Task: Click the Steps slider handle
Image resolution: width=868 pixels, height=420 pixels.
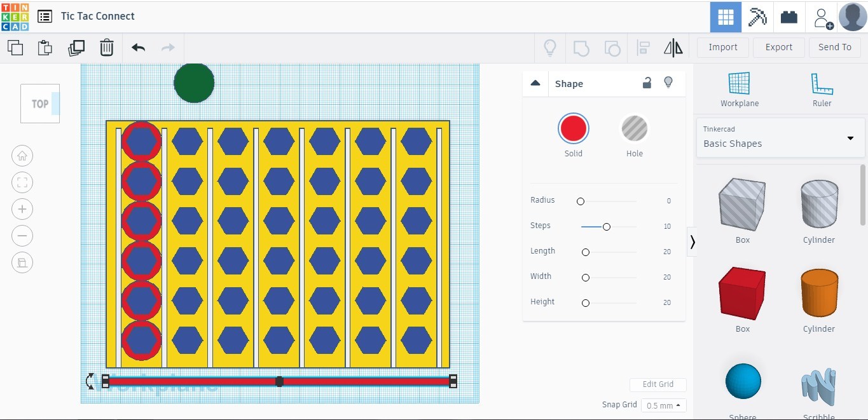Action: (607, 227)
